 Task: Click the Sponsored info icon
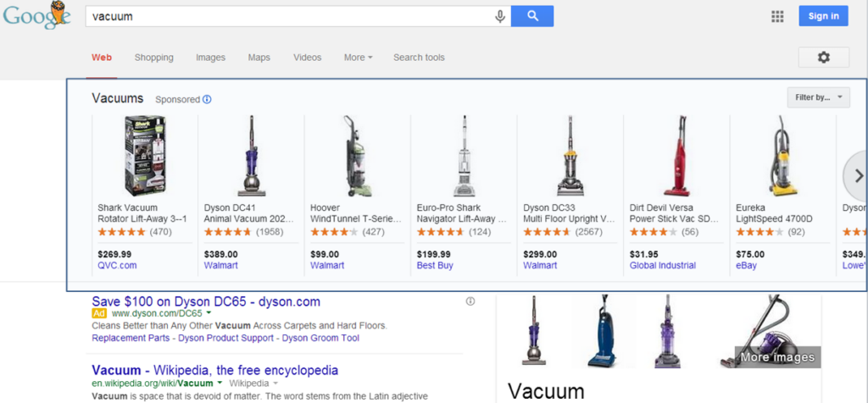pyautogui.click(x=208, y=100)
